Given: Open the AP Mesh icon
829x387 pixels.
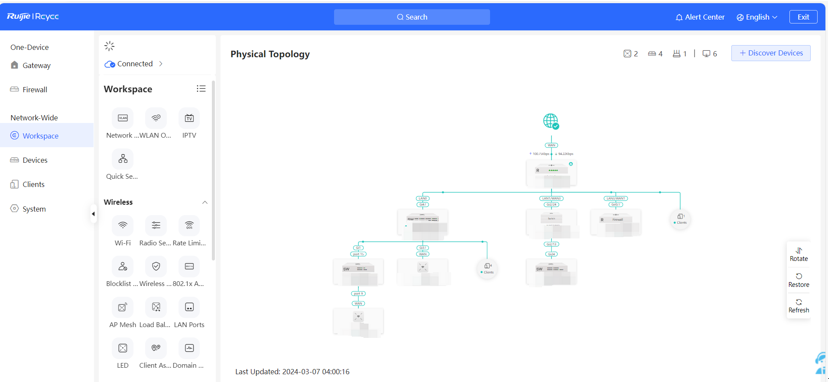Looking at the screenshot, I should 123,307.
